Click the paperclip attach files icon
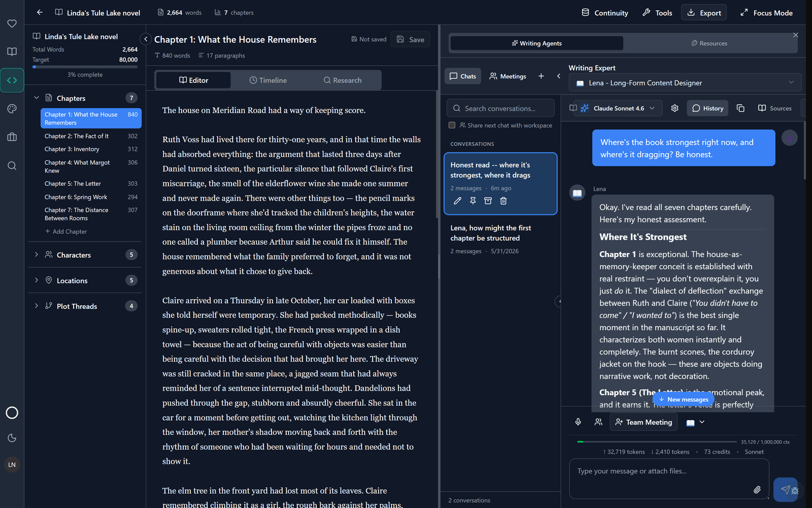Image resolution: width=812 pixels, height=508 pixels. click(x=757, y=490)
